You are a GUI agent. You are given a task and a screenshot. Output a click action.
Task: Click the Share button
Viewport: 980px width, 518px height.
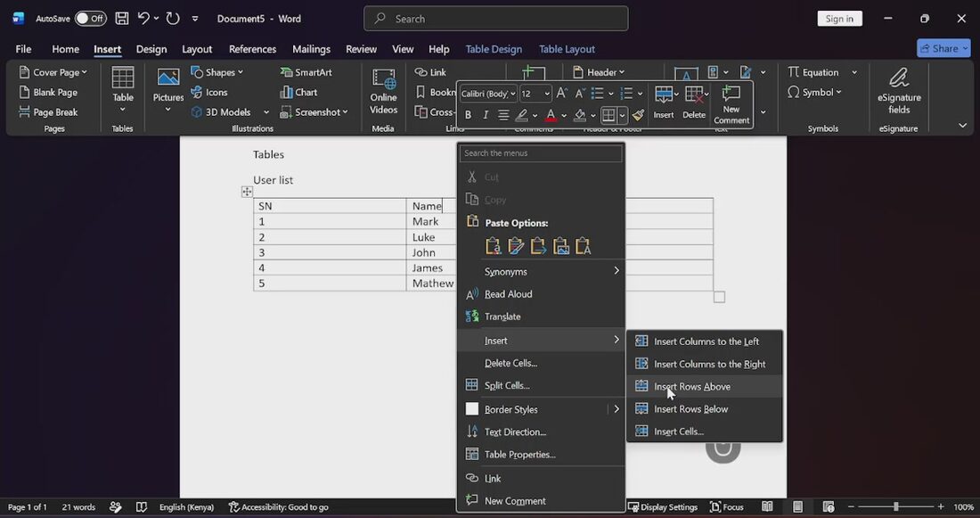click(x=943, y=48)
